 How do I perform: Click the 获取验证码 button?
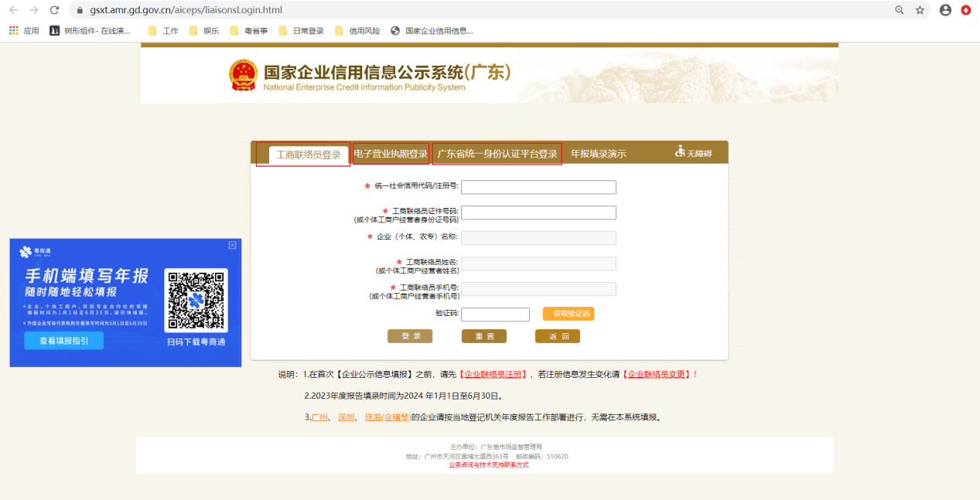point(570,314)
